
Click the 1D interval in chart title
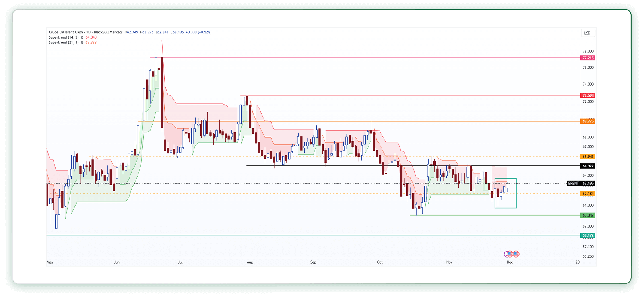(x=88, y=32)
